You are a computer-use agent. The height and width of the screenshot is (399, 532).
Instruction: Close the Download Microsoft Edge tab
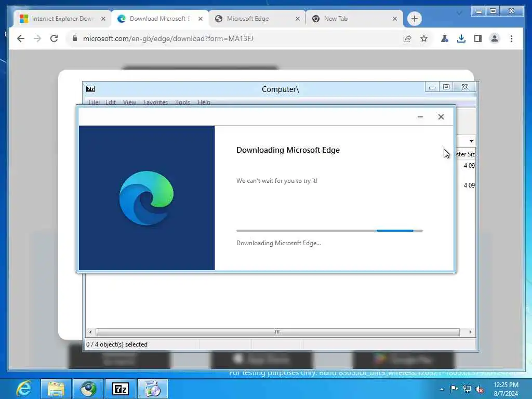tap(201, 19)
